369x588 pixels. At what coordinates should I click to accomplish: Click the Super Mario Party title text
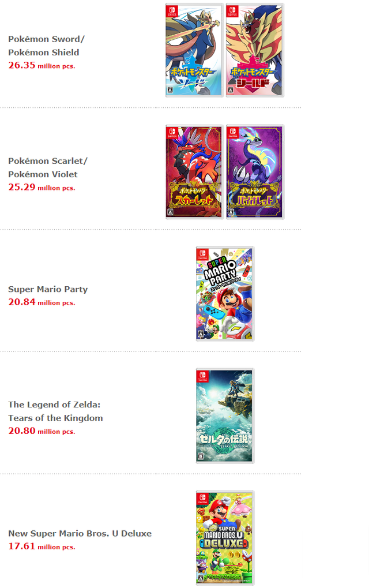tap(48, 289)
